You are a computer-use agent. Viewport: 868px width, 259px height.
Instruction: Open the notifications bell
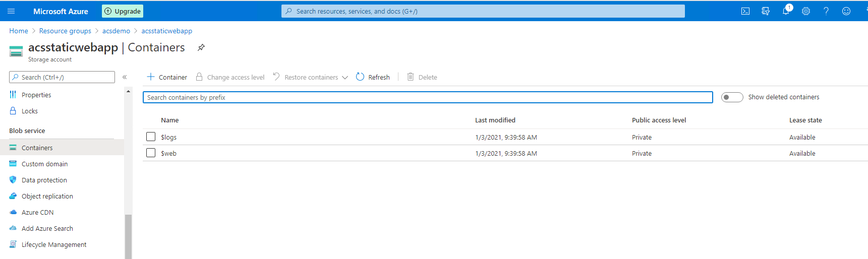786,11
